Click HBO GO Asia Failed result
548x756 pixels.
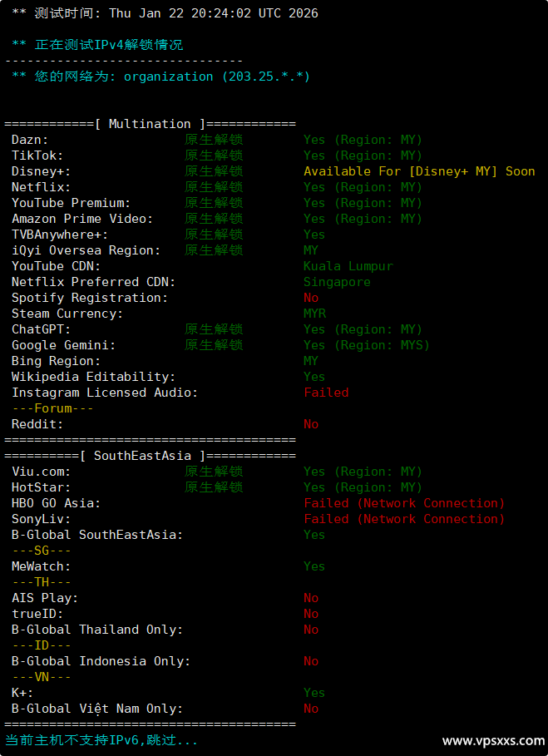[404, 503]
